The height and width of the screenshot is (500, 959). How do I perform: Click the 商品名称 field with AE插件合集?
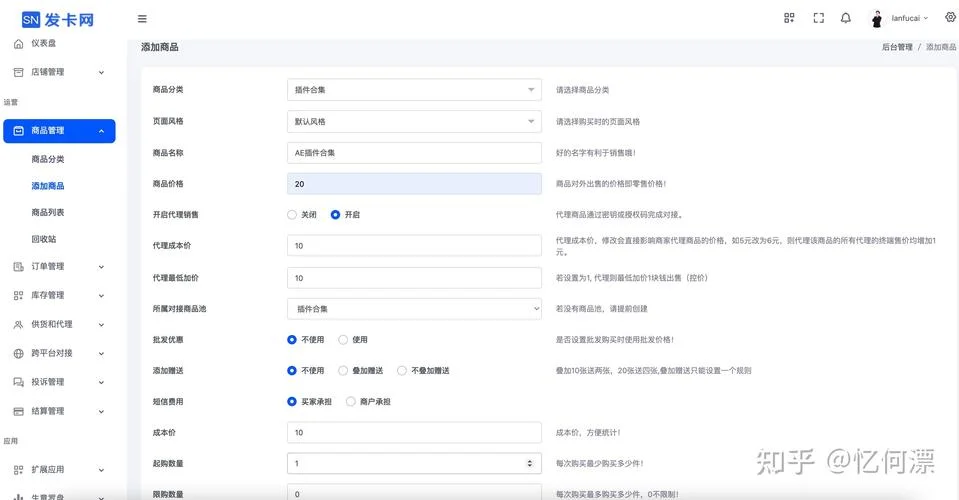414,153
